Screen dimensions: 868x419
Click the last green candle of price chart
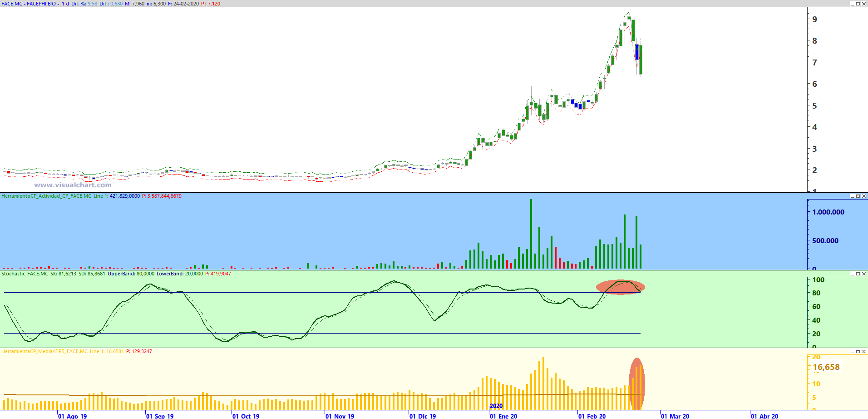point(641,60)
